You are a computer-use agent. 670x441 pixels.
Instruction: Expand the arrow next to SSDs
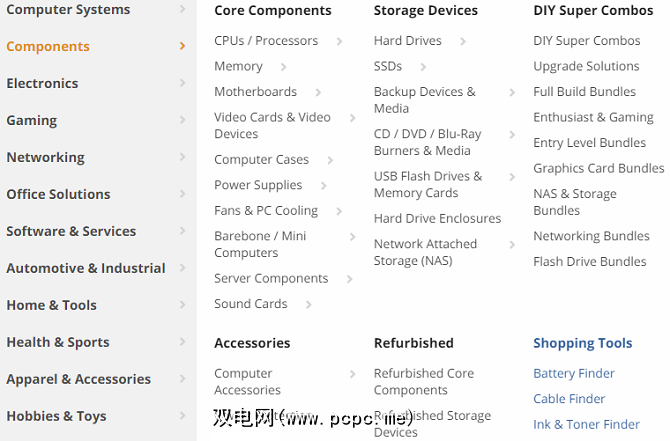[x=424, y=66]
